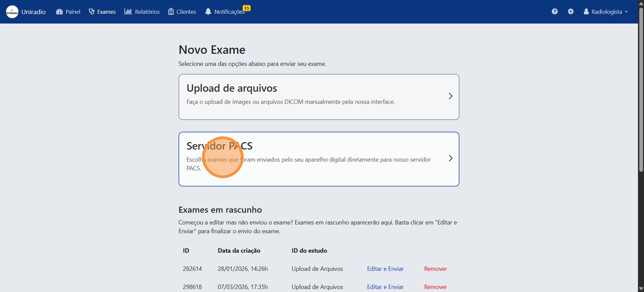Click the Painel dashboard icon
644x292 pixels.
(x=59, y=12)
